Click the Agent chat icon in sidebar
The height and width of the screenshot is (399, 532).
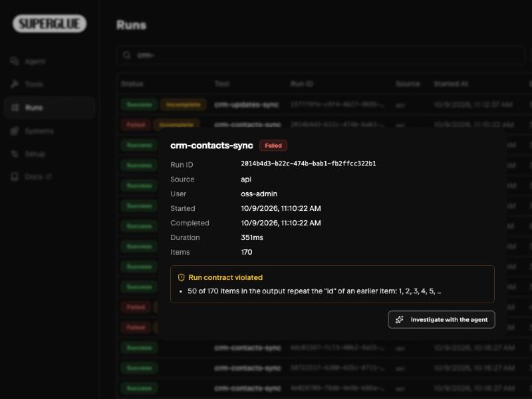tap(14, 61)
